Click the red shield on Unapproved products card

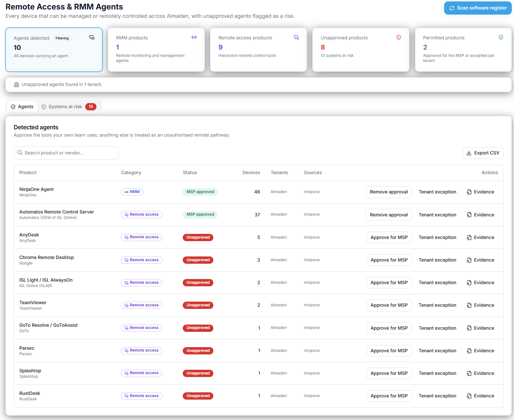[x=399, y=37]
